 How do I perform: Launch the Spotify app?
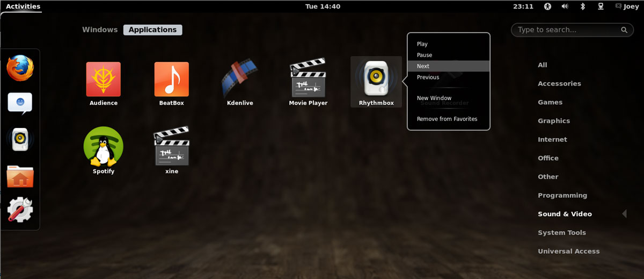click(x=104, y=146)
